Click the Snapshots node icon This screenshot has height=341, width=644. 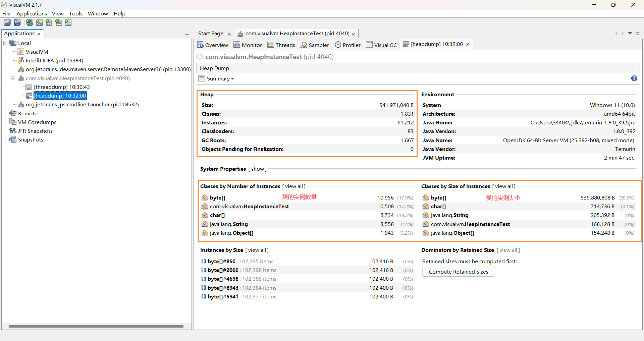point(13,139)
